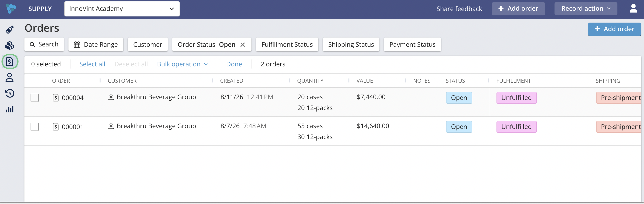Click the magnifier icon in Search
The height and width of the screenshot is (204, 644).
coord(32,44)
